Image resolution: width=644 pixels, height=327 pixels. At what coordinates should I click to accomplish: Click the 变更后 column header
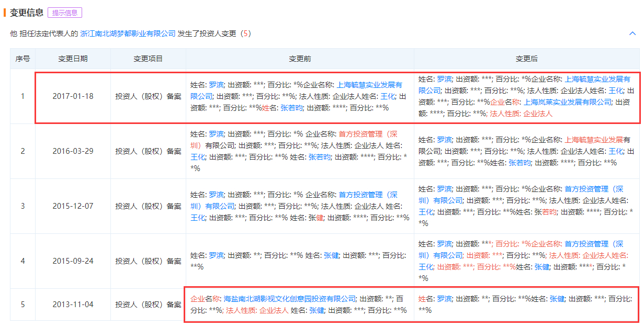point(527,59)
